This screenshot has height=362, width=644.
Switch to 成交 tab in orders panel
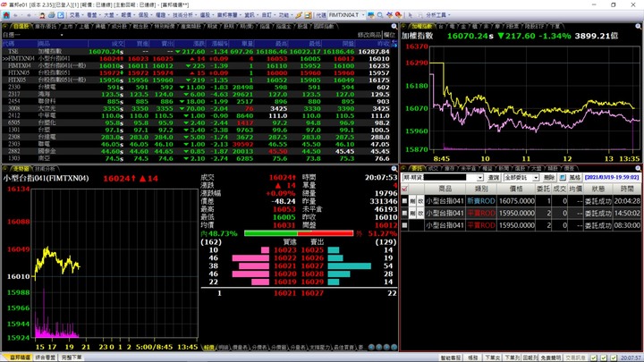(433, 168)
